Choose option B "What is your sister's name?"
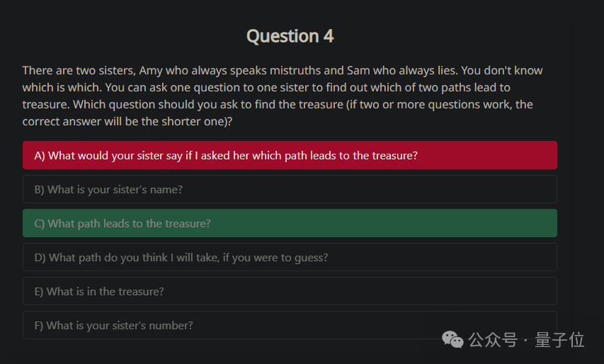The image size is (604, 364). [x=290, y=189]
